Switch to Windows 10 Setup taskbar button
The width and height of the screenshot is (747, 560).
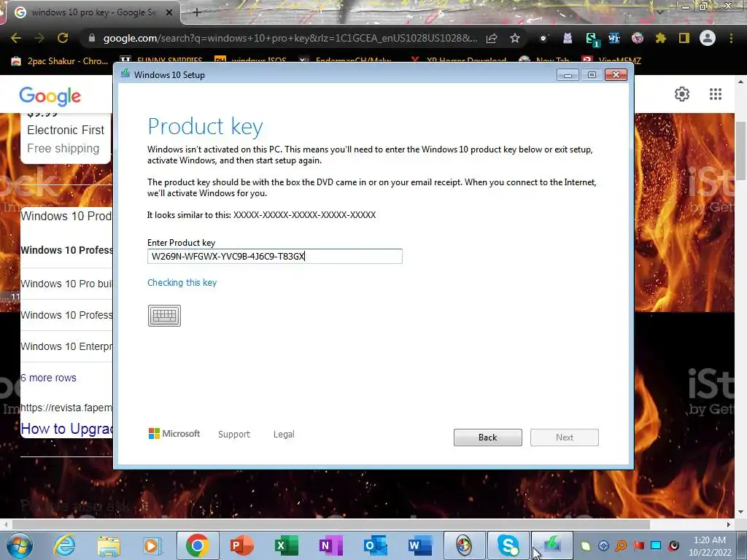click(x=552, y=545)
